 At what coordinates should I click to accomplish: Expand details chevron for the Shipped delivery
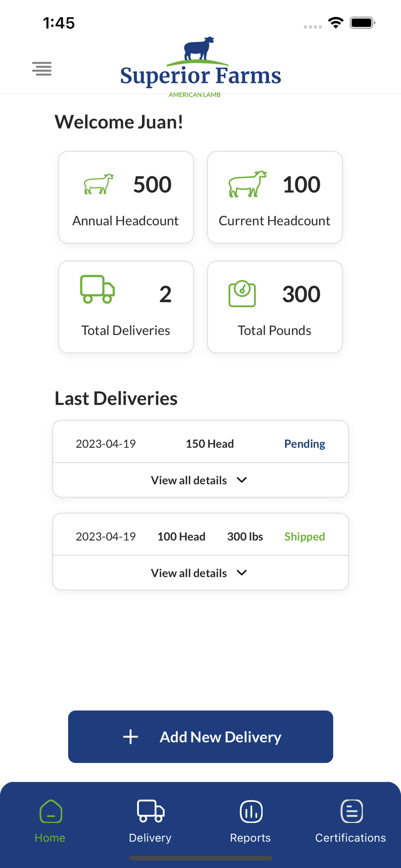242,573
